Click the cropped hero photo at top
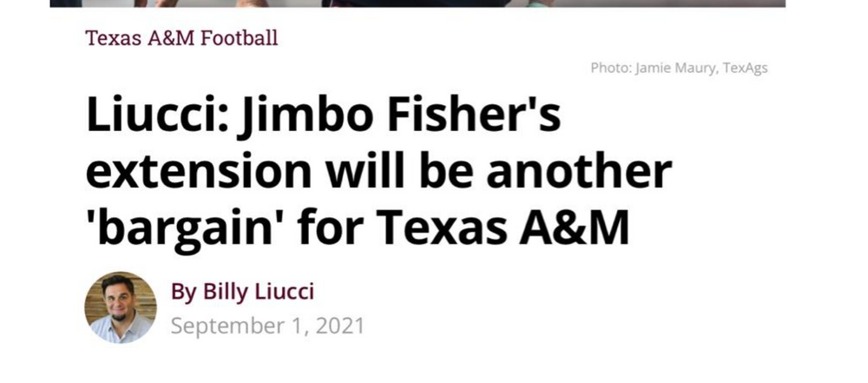 tap(418, 3)
